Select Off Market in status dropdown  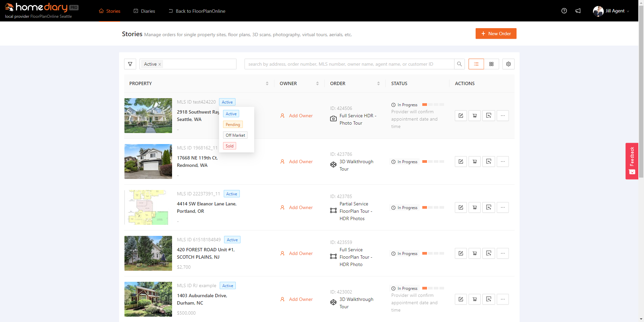(235, 135)
